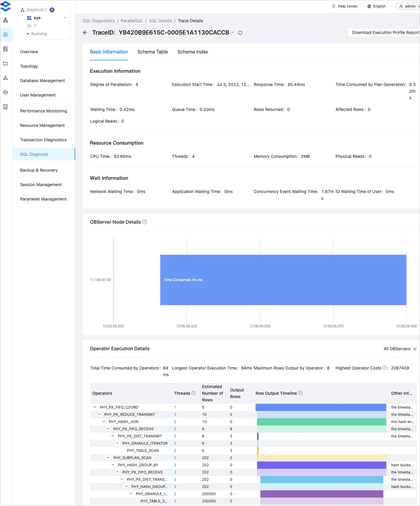Open Transaction Diagnostics in the sidebar

click(x=44, y=140)
